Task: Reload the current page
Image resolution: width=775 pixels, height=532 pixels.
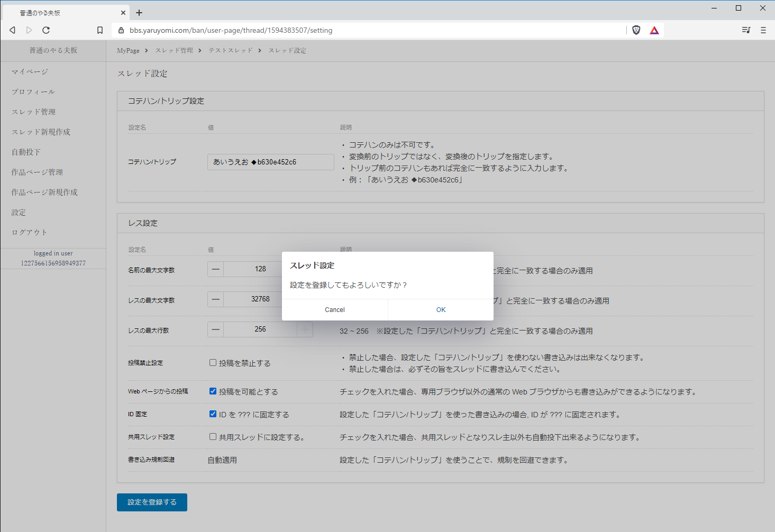Action: [46, 30]
